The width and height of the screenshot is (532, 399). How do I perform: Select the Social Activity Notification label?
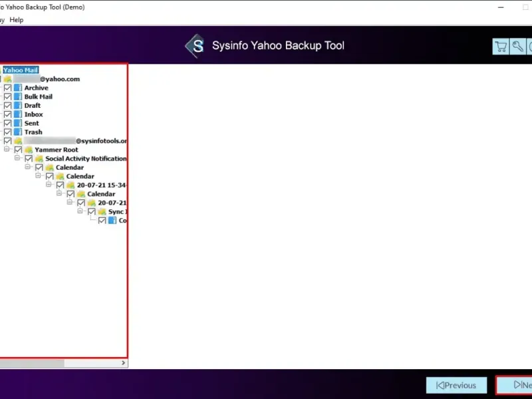[86, 158]
